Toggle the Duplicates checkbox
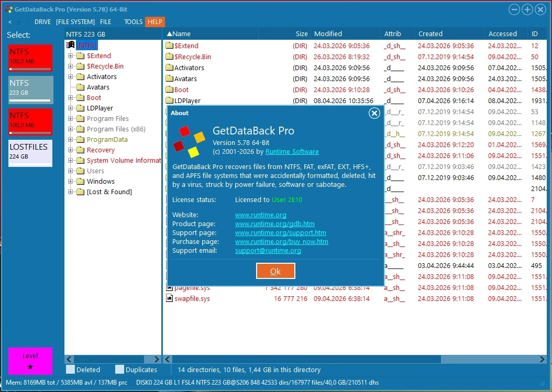Viewport: 552px width, 392px height. click(120, 369)
